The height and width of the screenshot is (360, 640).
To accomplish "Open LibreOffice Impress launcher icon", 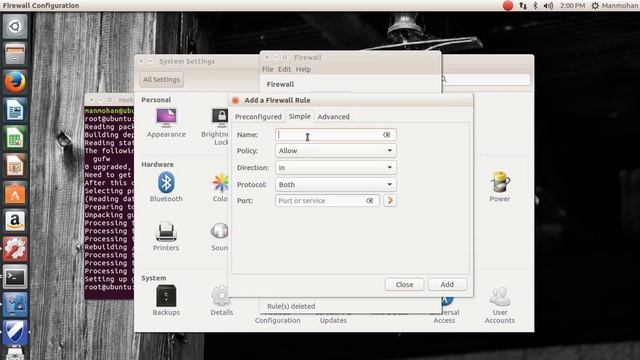I will pos(15,165).
